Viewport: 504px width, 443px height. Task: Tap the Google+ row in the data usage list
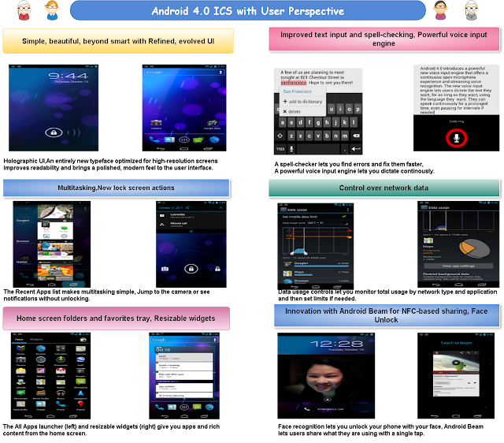[315, 264]
